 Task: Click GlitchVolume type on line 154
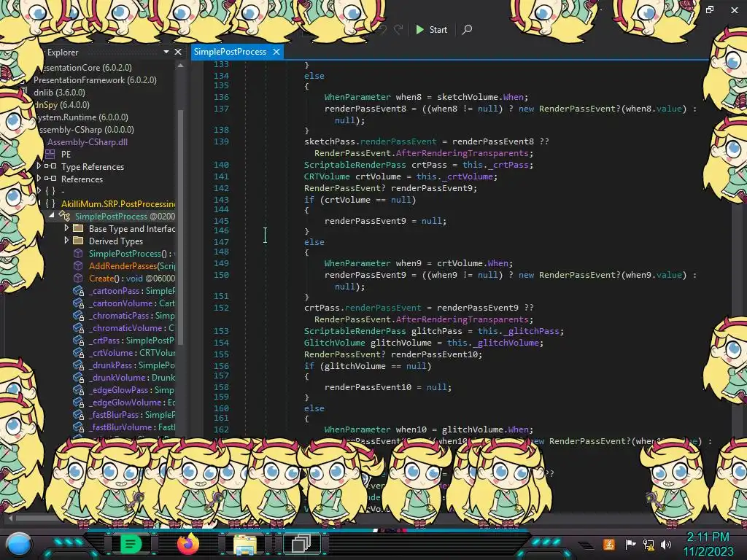pos(334,343)
